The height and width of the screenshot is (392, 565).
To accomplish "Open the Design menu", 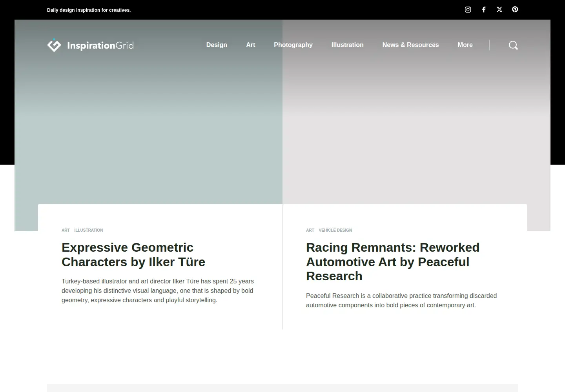I will [217, 45].
